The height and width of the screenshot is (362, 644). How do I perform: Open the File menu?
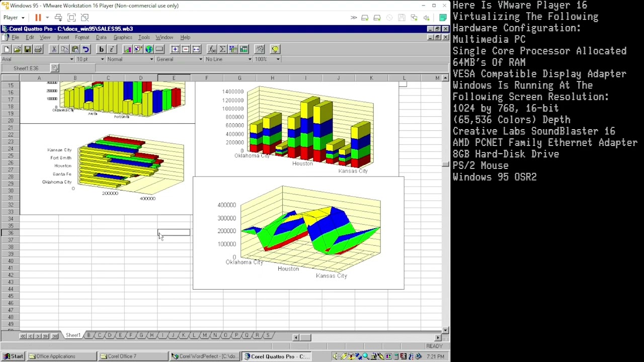click(16, 38)
